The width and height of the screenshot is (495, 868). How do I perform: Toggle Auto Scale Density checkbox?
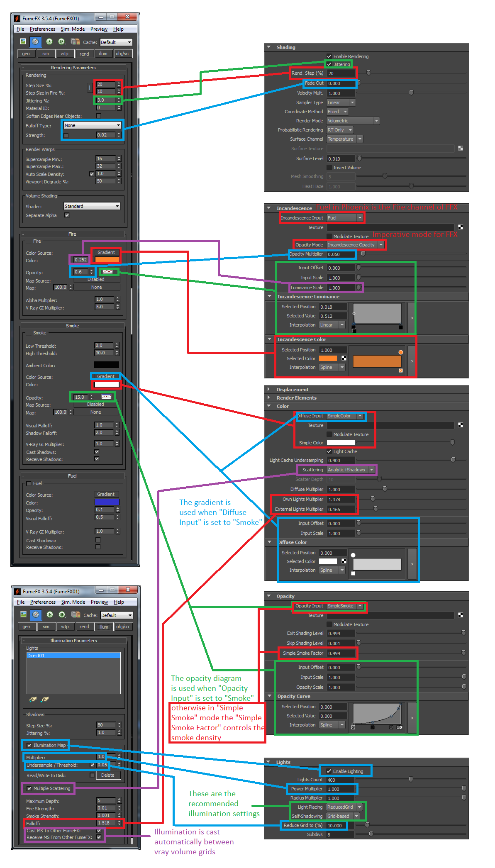pos(92,174)
